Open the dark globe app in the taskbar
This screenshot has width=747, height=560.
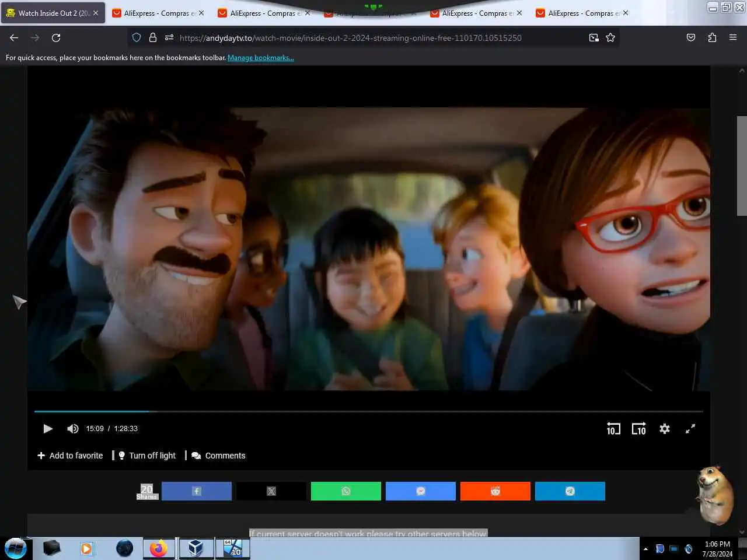click(x=124, y=548)
